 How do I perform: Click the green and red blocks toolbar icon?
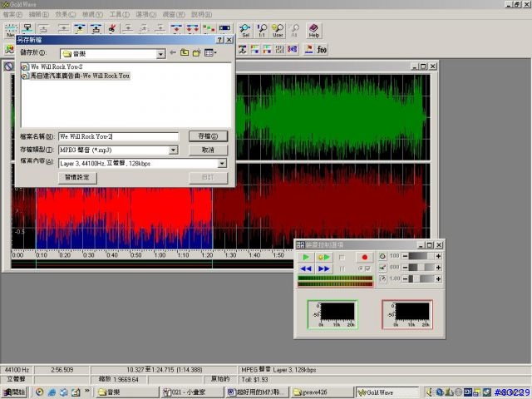tap(209, 29)
